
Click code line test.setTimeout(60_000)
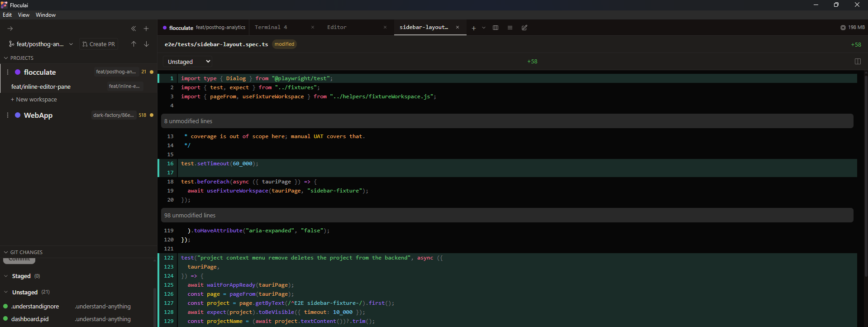pyautogui.click(x=220, y=163)
